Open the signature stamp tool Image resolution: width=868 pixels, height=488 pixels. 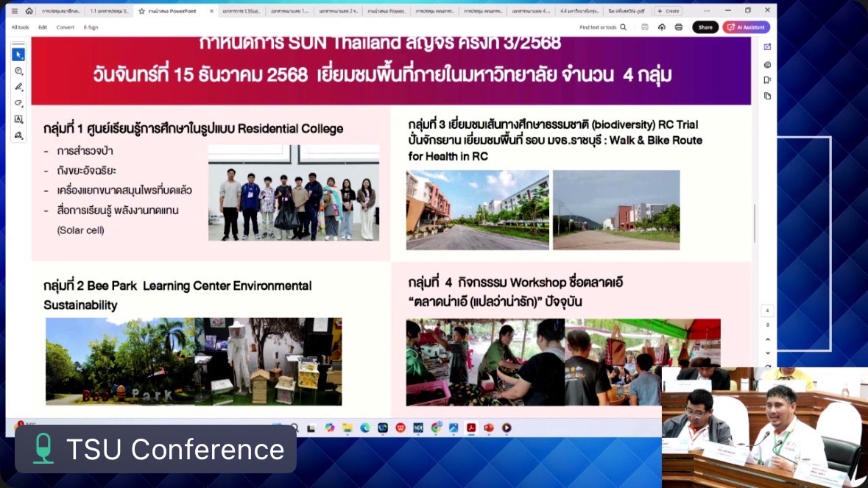pyautogui.click(x=18, y=135)
